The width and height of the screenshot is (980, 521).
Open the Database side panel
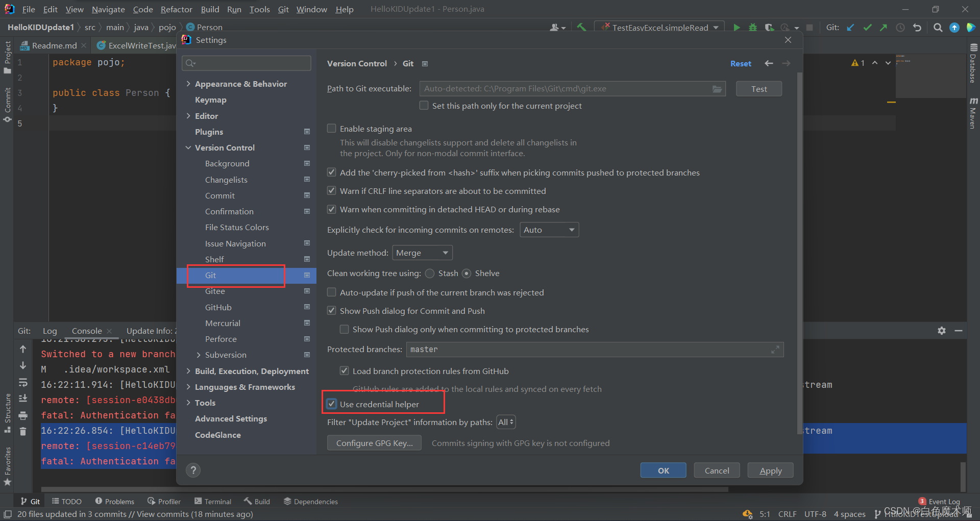(x=973, y=63)
